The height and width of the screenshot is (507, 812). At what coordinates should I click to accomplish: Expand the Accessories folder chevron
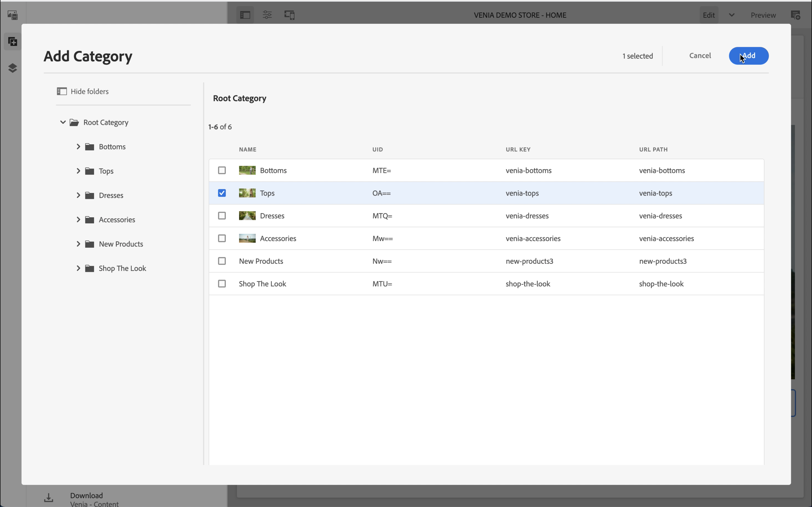(78, 220)
